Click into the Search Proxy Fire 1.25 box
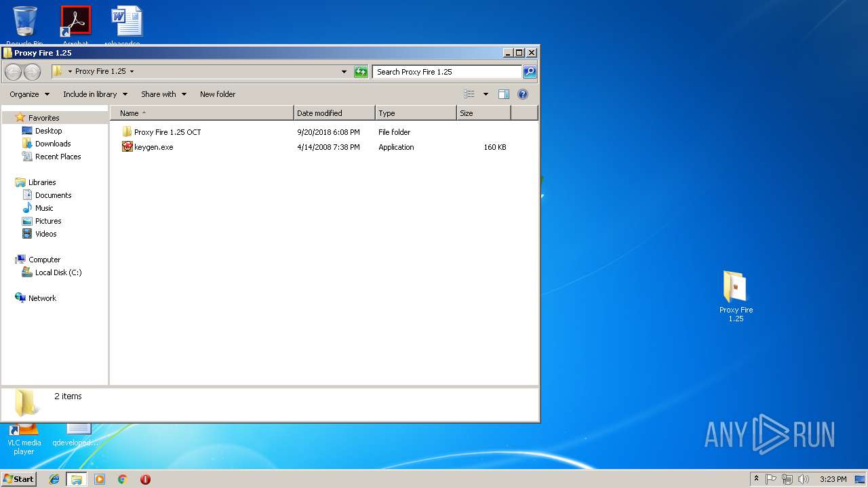Image resolution: width=868 pixels, height=488 pixels. click(447, 71)
